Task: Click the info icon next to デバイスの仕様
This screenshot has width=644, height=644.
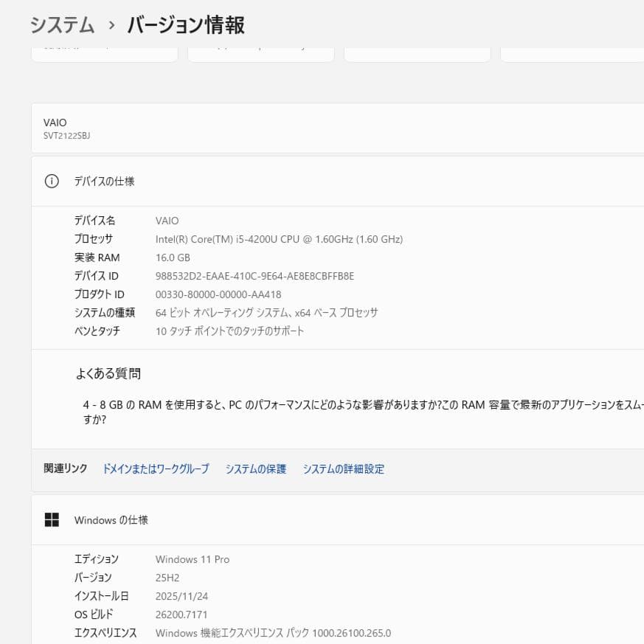Action: tap(51, 181)
